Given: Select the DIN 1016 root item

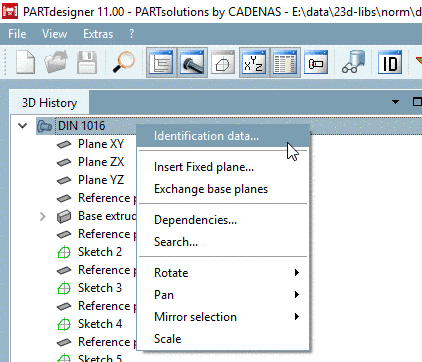Looking at the screenshot, I should click(81, 126).
